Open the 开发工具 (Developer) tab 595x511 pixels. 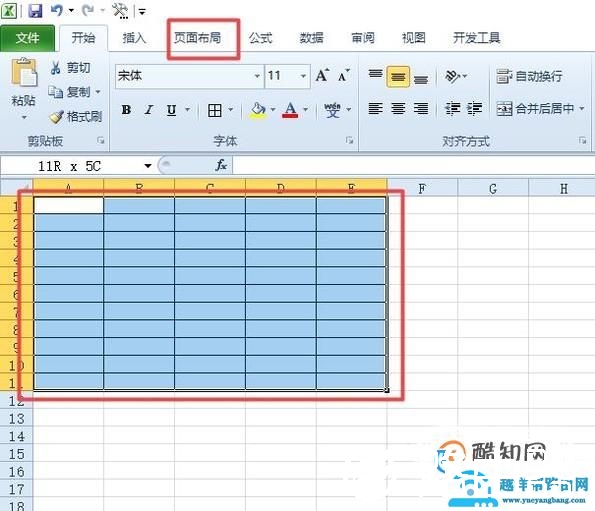[477, 38]
